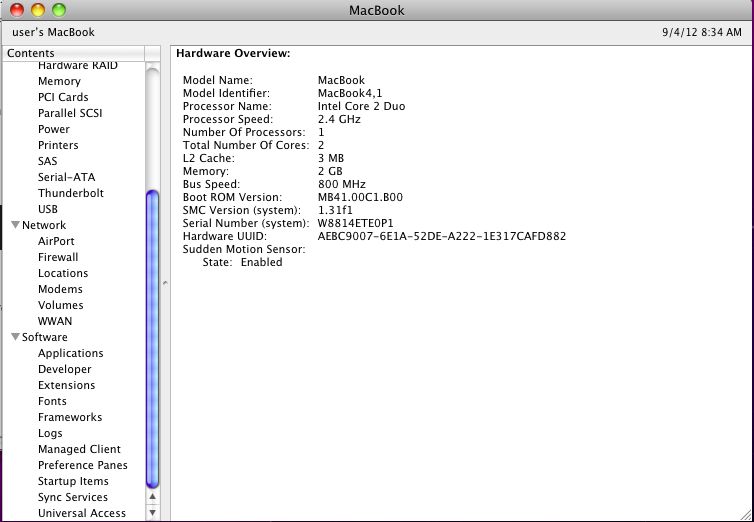Select Hardware RAID in the Contents list
Image resolution: width=754 pixels, height=522 pixels.
pyautogui.click(x=78, y=66)
